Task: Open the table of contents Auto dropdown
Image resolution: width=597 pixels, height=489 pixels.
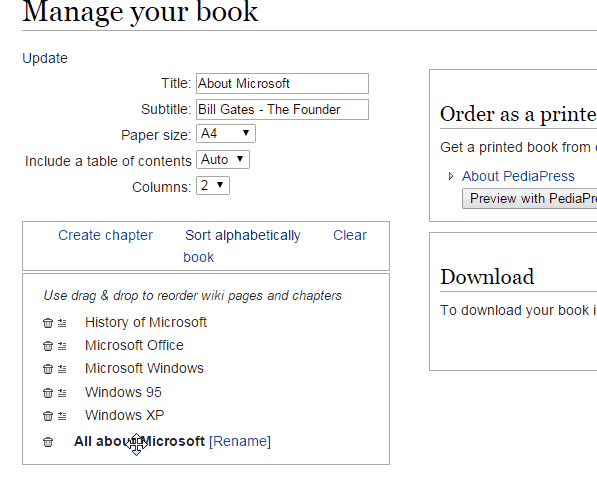Action: point(223,160)
